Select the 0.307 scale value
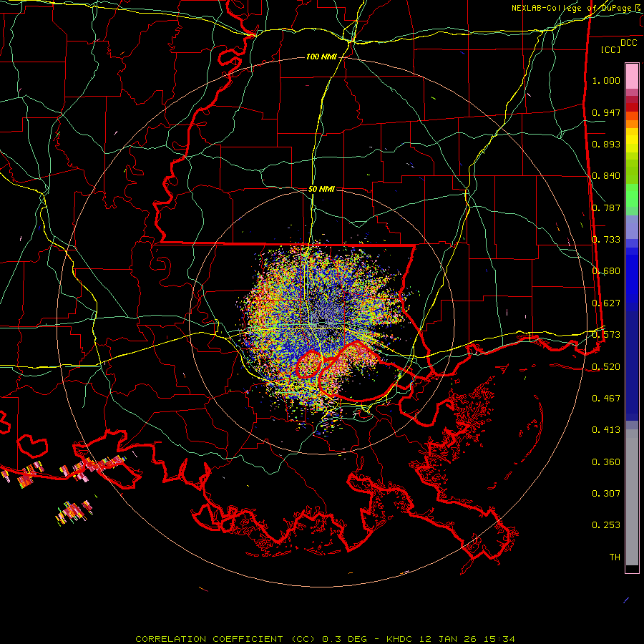Viewport: 644px width, 644px height. (x=606, y=493)
